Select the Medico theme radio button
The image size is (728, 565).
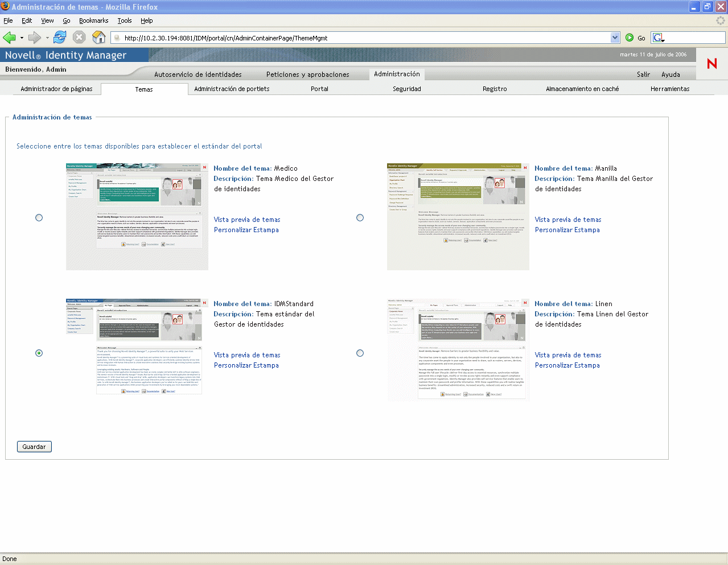[x=39, y=217]
